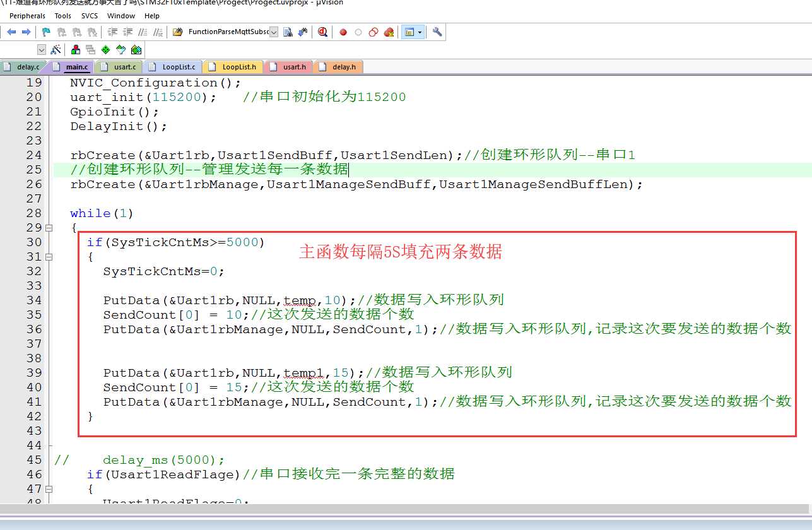Open the SVCS menu
812x530 pixels.
pos(90,16)
